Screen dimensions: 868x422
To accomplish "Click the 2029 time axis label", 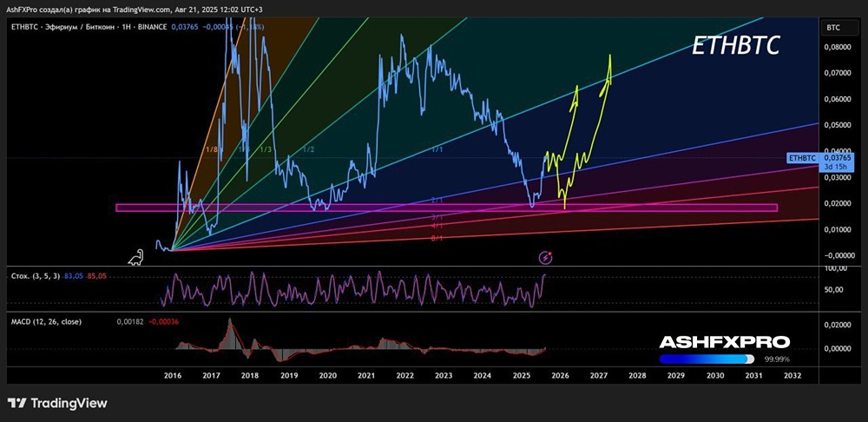I will tap(676, 375).
